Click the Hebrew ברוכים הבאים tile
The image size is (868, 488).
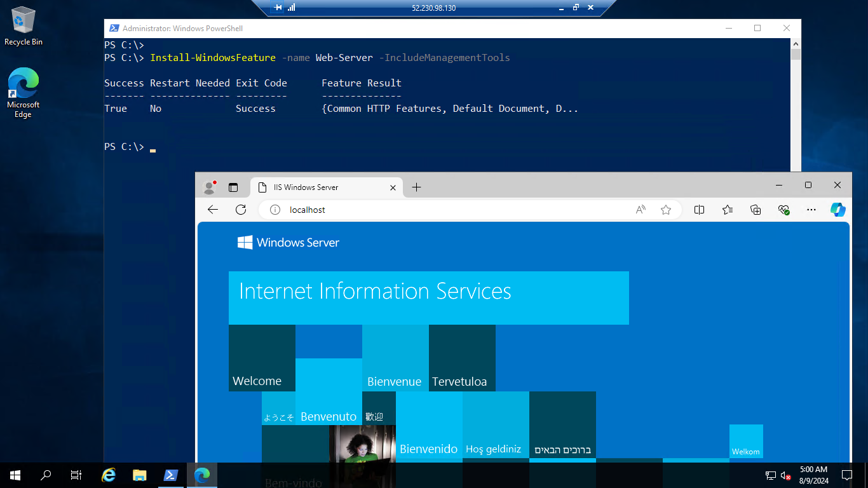coord(562,424)
